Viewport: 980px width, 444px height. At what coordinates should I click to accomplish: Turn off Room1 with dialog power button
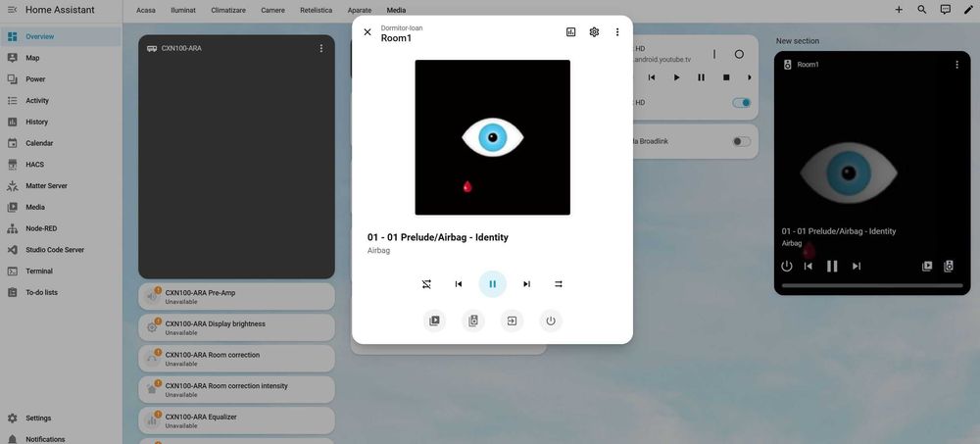click(x=551, y=321)
